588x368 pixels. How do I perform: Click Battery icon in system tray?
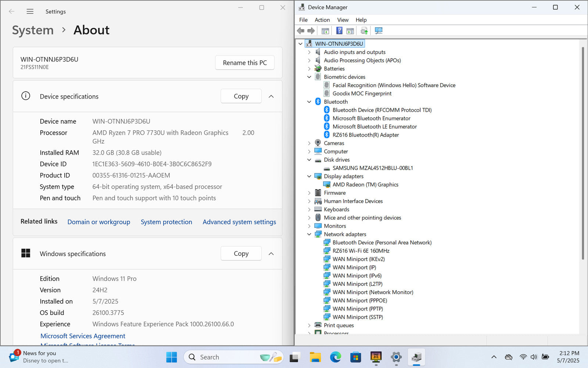pos(545,357)
